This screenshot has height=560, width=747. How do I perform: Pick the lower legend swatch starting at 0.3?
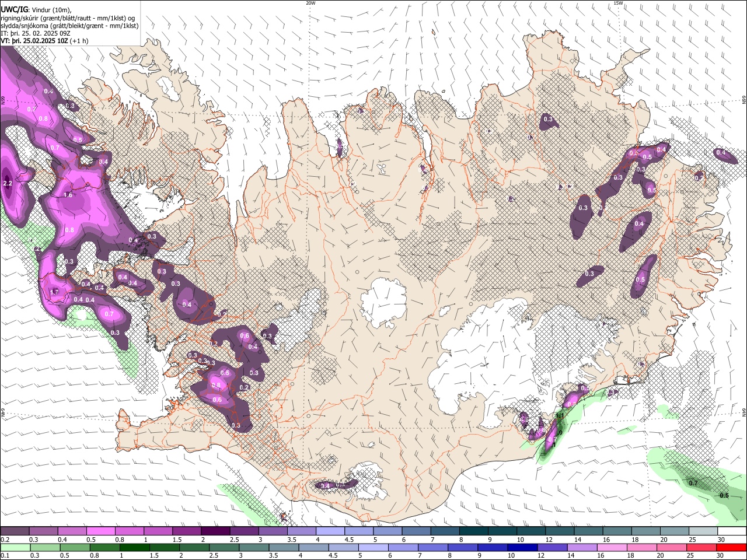tap(45, 547)
